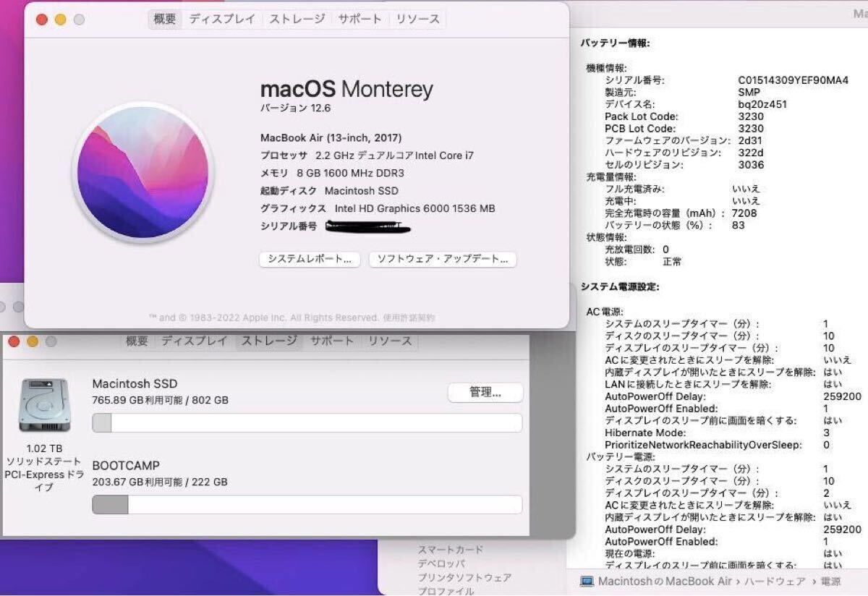Click the "AC電源:" section label
Screen dimensions: 868x596
point(604,311)
